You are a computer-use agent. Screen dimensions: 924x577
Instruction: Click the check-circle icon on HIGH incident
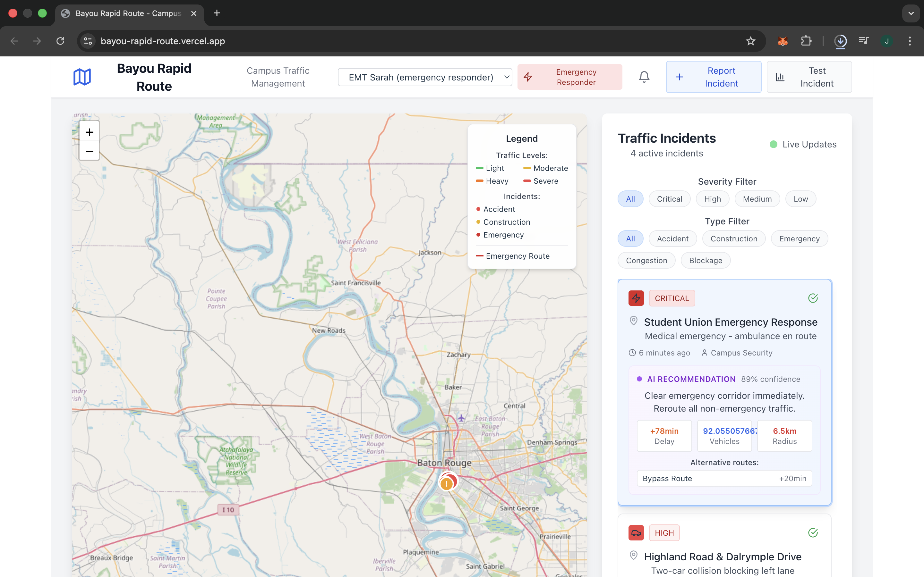pyautogui.click(x=813, y=533)
